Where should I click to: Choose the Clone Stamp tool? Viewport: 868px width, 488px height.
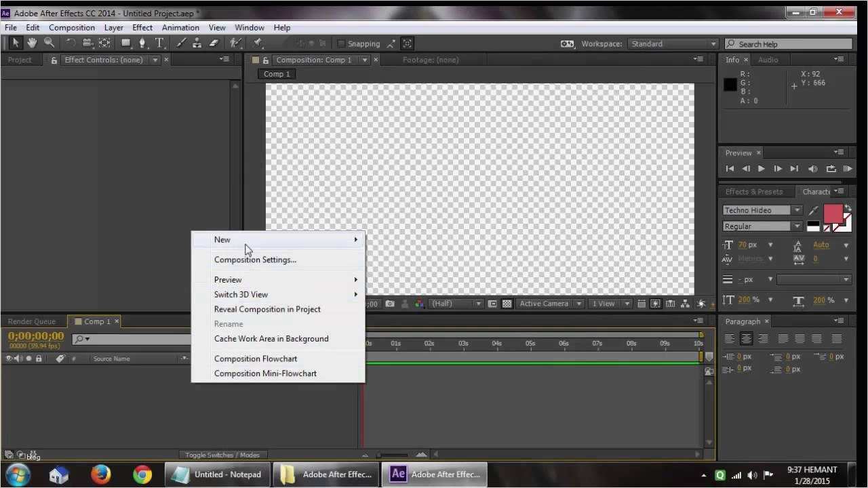(x=197, y=43)
